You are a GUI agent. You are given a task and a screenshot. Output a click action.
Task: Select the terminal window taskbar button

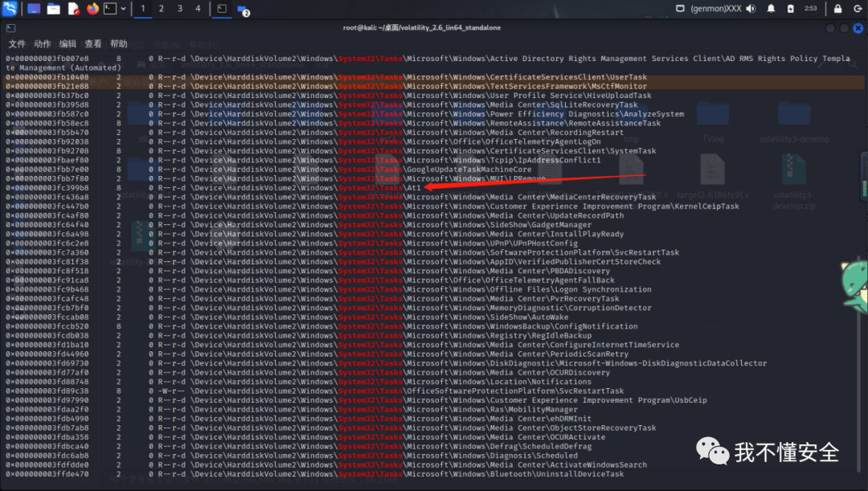point(222,9)
